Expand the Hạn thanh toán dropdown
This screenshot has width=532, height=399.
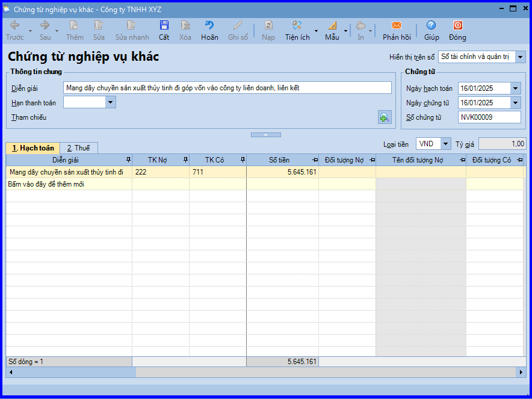[110, 102]
